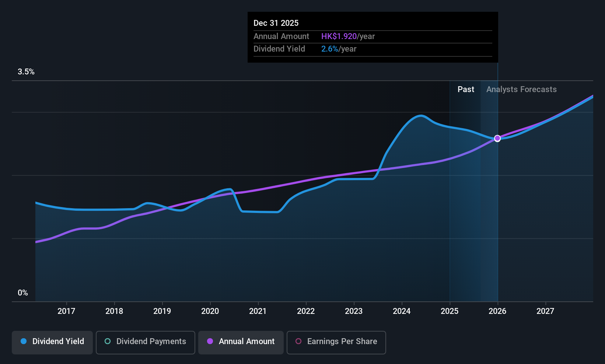Image resolution: width=605 pixels, height=364 pixels.
Task: Click the pink Earnings Per Share circle
Action: (x=298, y=341)
